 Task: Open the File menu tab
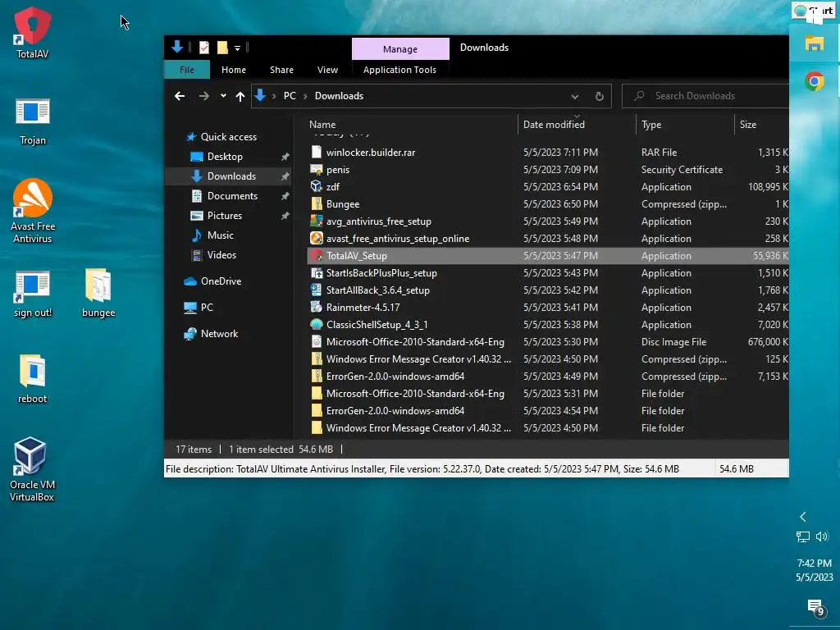[187, 70]
